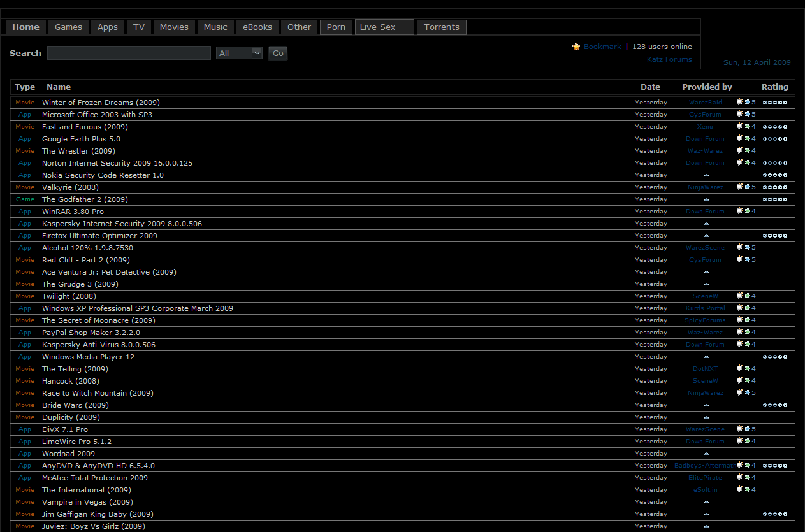Click the small arrow icon in Vampire in Vegas row
This screenshot has width=805, height=532.
coord(706,502)
